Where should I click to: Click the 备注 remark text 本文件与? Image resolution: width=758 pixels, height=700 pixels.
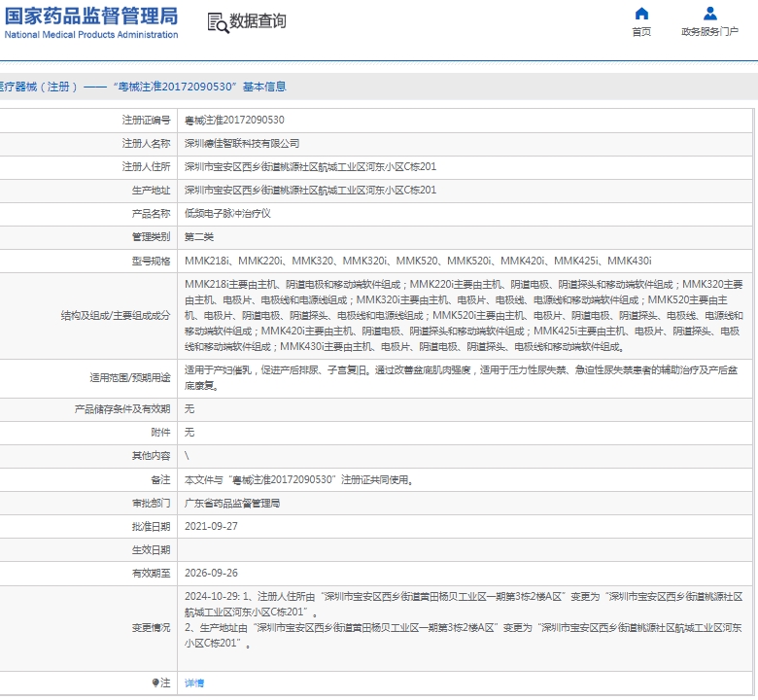coord(298,480)
